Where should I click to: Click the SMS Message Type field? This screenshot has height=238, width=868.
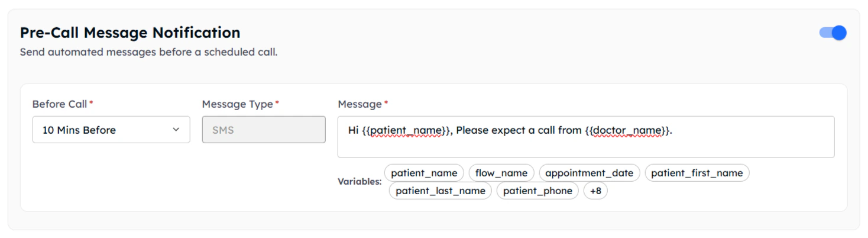(264, 130)
